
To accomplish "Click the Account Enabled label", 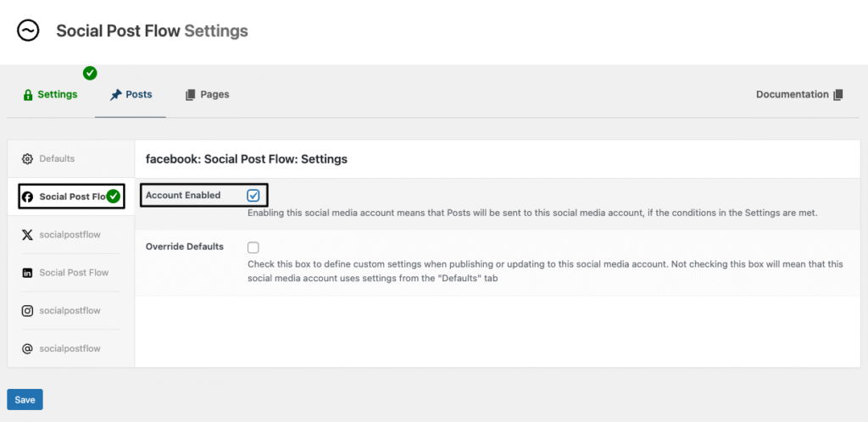I will tap(183, 195).
